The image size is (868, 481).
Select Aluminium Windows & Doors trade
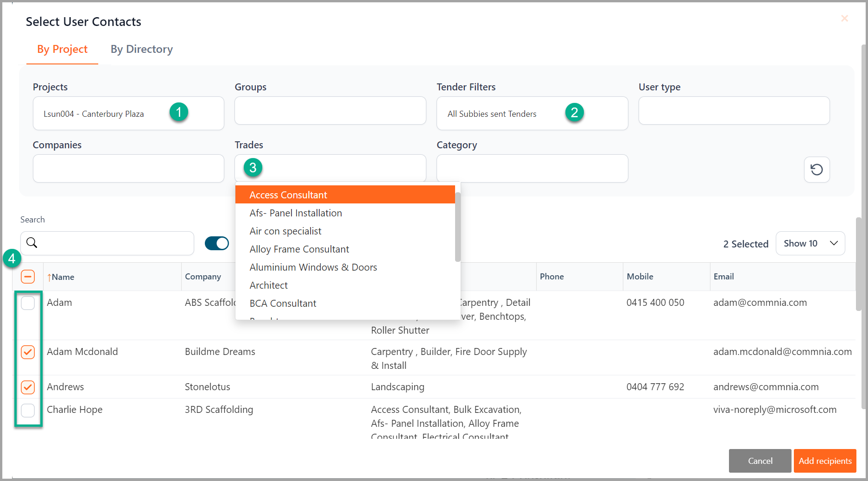point(345,267)
